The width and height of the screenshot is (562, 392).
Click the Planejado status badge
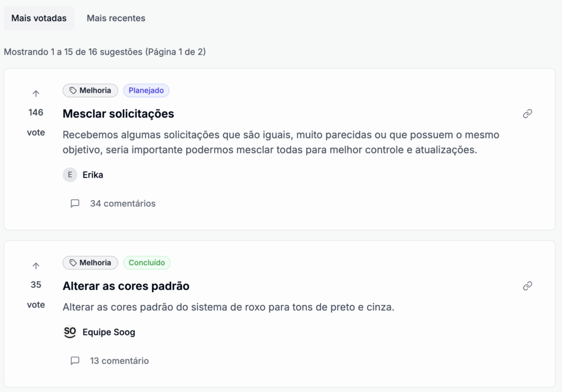(146, 90)
